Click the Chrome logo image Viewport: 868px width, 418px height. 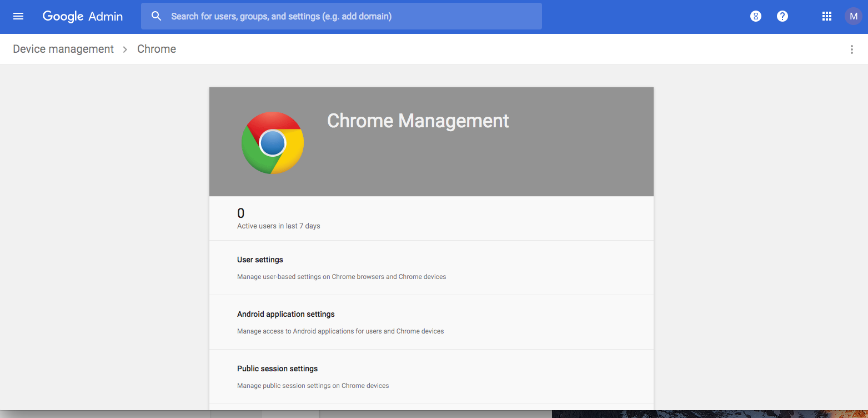[273, 143]
